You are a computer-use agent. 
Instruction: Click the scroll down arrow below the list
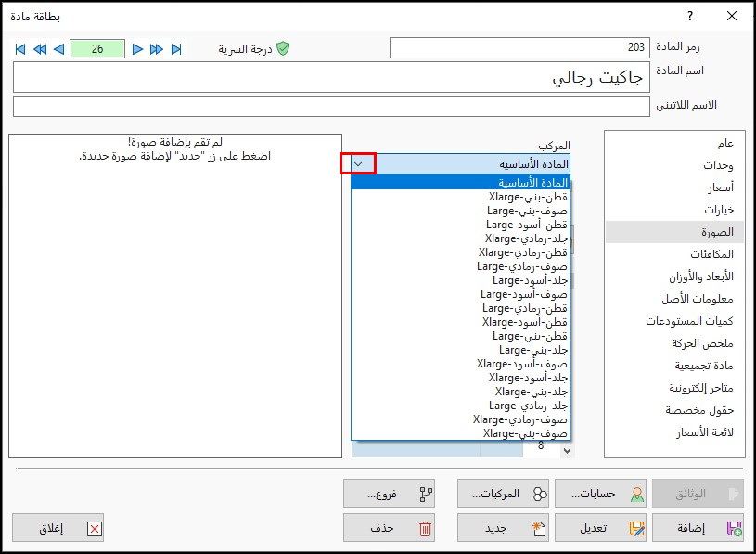[x=568, y=451]
